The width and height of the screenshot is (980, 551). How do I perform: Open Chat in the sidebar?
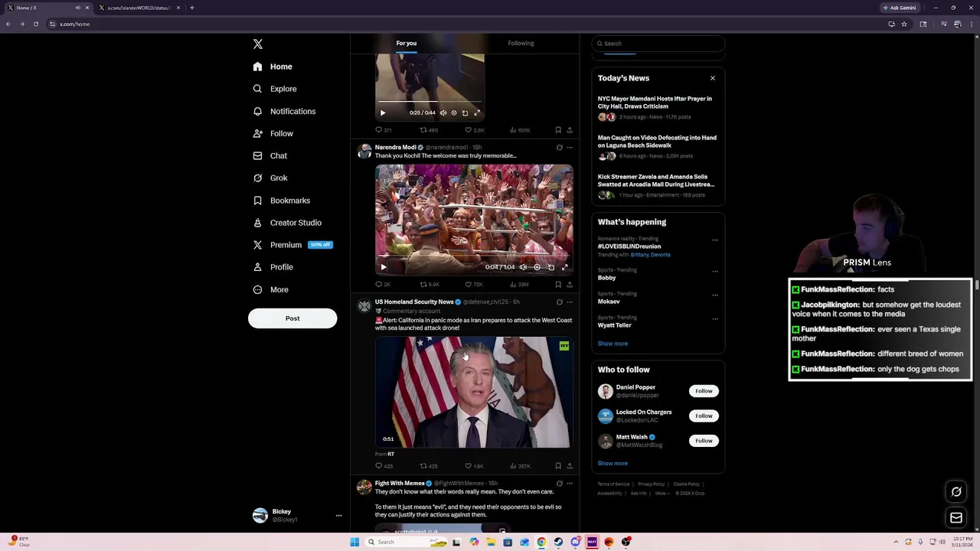tap(270, 155)
